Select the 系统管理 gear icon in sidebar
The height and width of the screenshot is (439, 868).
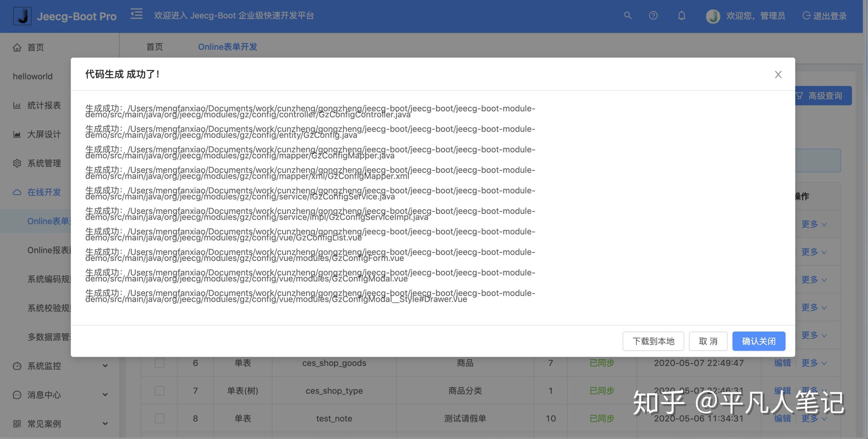pos(17,163)
